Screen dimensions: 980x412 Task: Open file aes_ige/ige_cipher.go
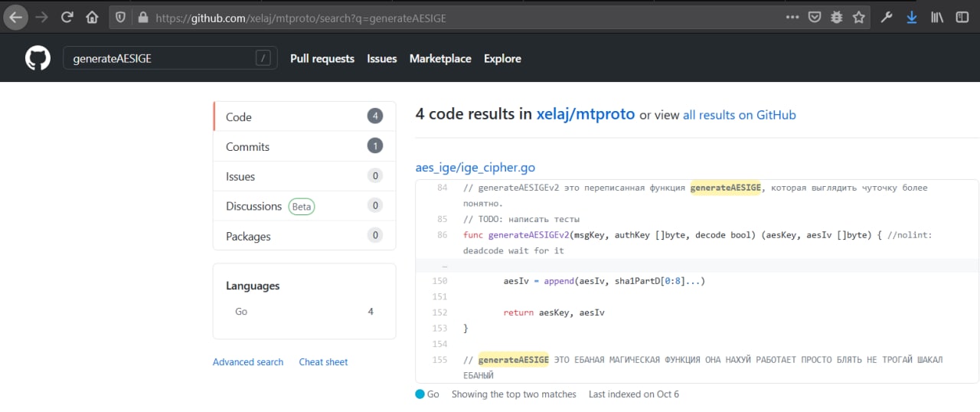(x=475, y=168)
